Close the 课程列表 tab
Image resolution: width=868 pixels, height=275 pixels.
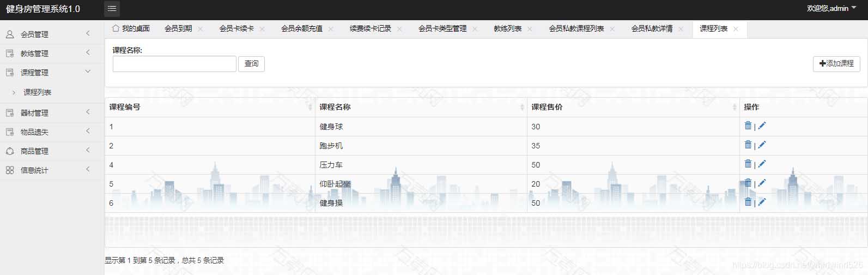(736, 29)
